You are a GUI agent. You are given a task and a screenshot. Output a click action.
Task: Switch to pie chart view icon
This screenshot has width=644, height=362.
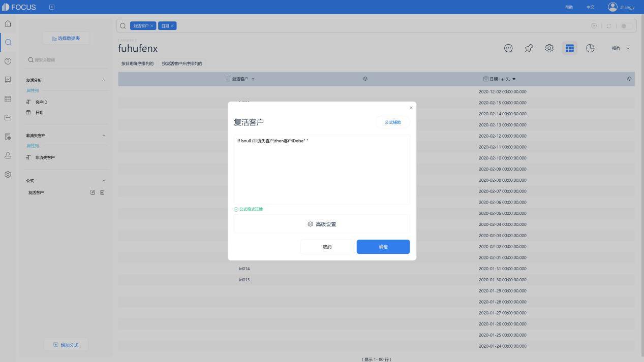tap(590, 48)
